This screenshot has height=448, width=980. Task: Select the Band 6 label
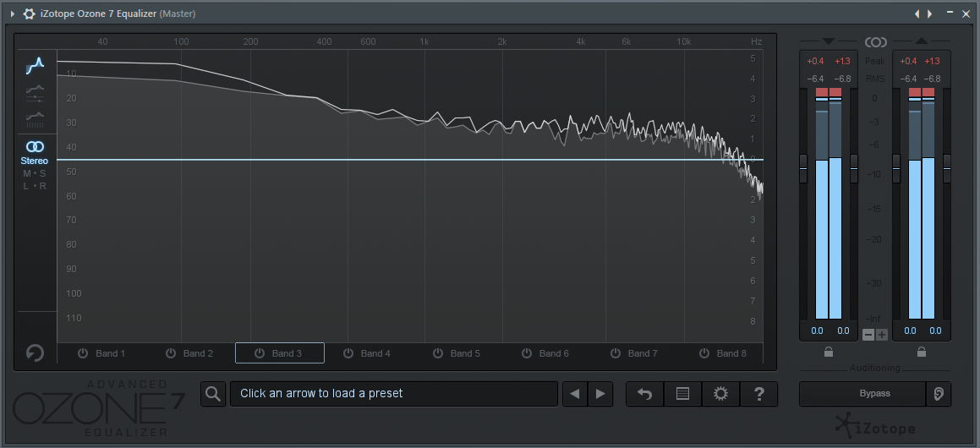coord(554,353)
